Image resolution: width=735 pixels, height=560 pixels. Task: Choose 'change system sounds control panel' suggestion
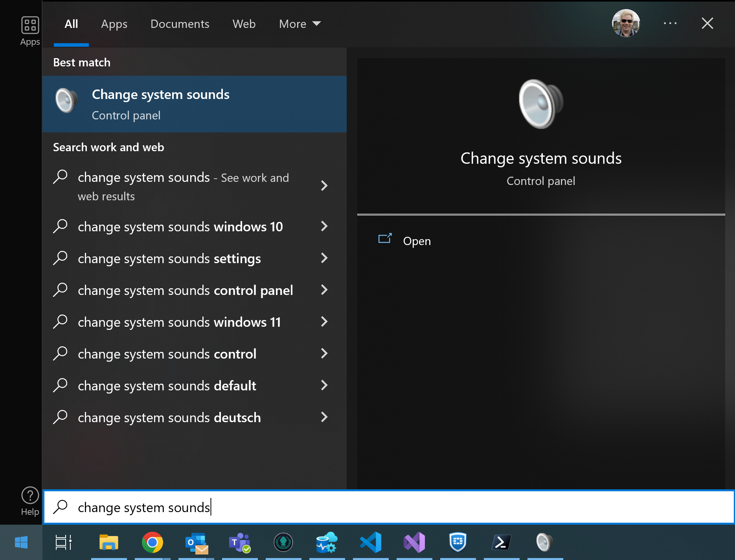click(185, 290)
